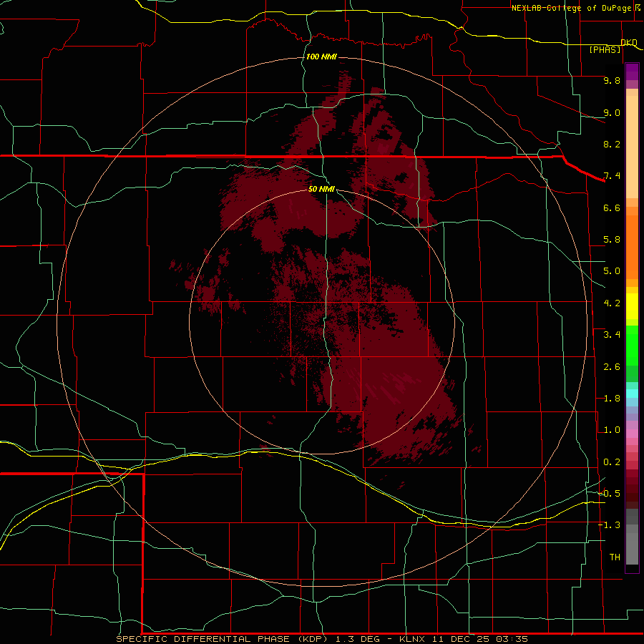This screenshot has height=644, width=644.
Task: Click the 50 NMI range ring label
Action: pyautogui.click(x=321, y=189)
